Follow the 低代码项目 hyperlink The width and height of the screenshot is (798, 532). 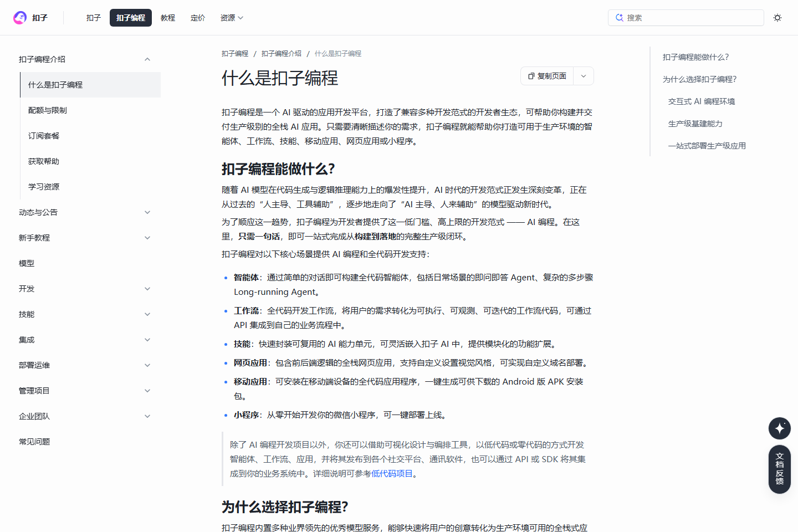pyautogui.click(x=392, y=473)
